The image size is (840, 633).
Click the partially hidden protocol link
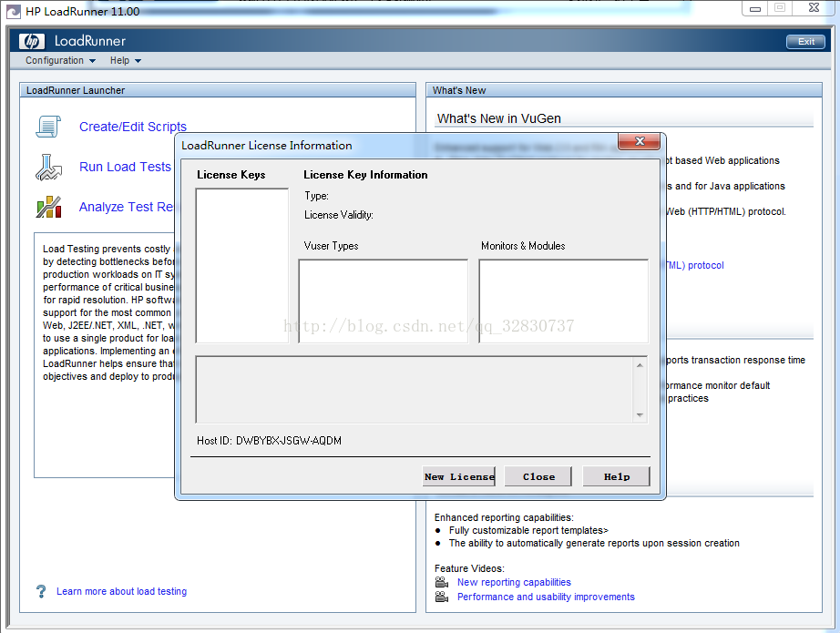pyautogui.click(x=695, y=266)
